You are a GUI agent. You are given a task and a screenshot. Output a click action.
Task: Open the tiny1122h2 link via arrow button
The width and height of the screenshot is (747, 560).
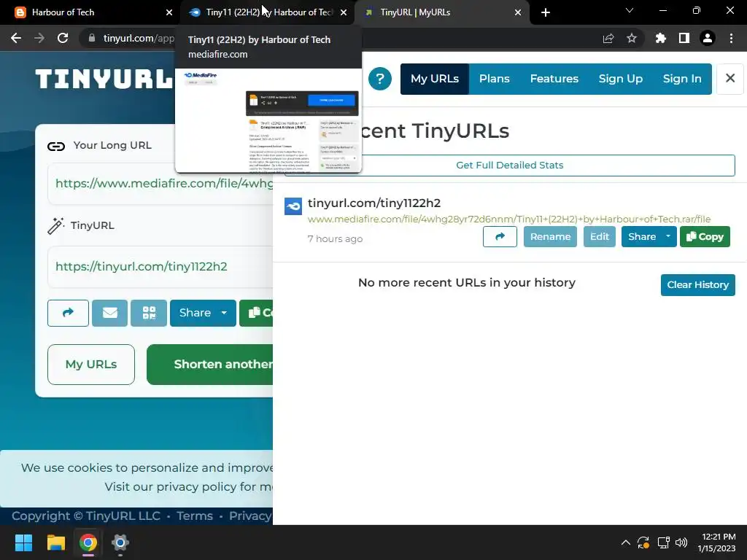[500, 237]
